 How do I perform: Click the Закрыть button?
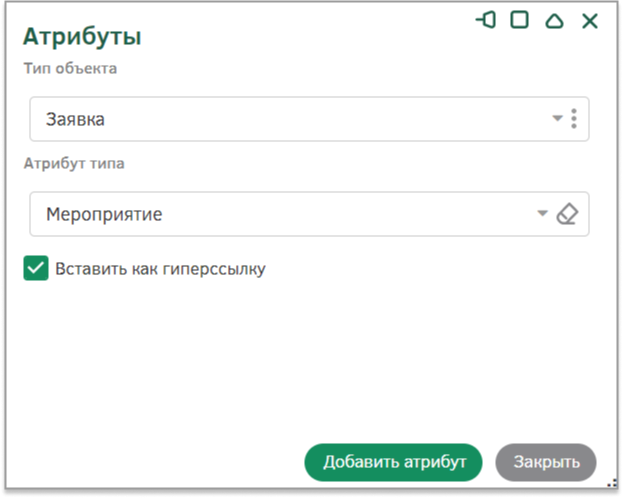[546, 462]
